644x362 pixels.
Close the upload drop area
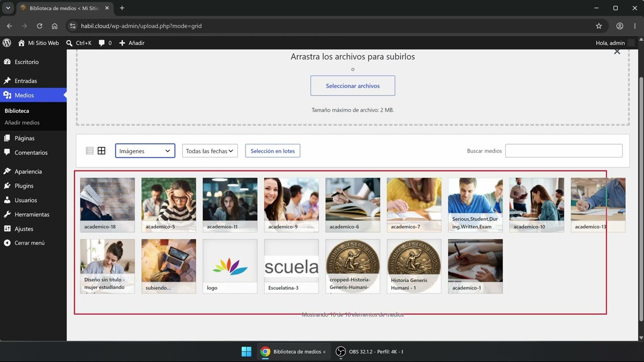pyautogui.click(x=617, y=52)
